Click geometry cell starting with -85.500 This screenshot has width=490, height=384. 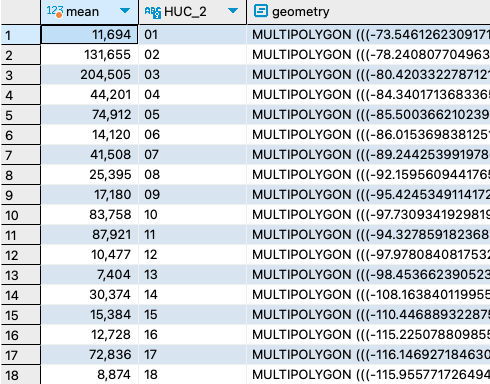tap(369, 115)
